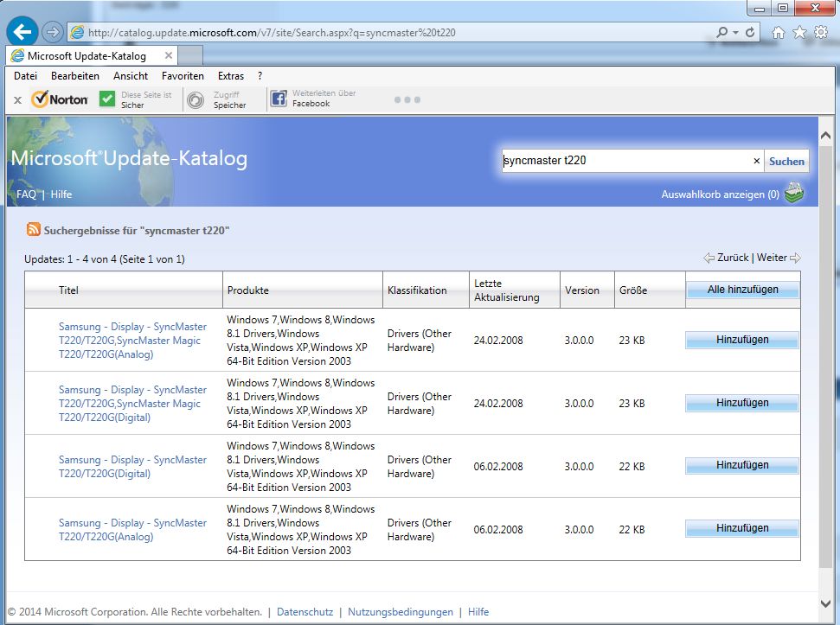Add the 06.02.2008 T220 Digital driver
Viewport: 840px width, 625px height.
pos(742,466)
